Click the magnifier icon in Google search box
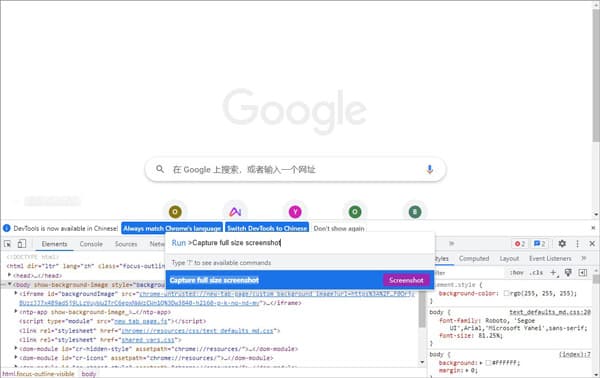The width and height of the screenshot is (600, 378). 160,169
